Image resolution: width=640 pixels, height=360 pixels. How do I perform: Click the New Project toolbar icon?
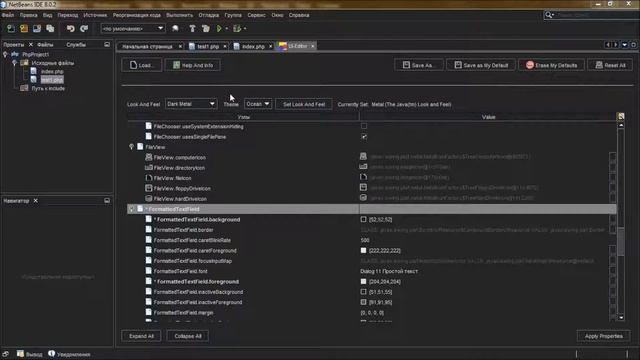pos(24,29)
